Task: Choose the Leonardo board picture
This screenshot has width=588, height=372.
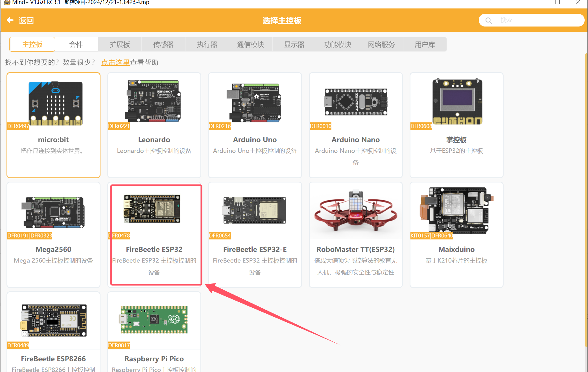Action: pyautogui.click(x=154, y=101)
